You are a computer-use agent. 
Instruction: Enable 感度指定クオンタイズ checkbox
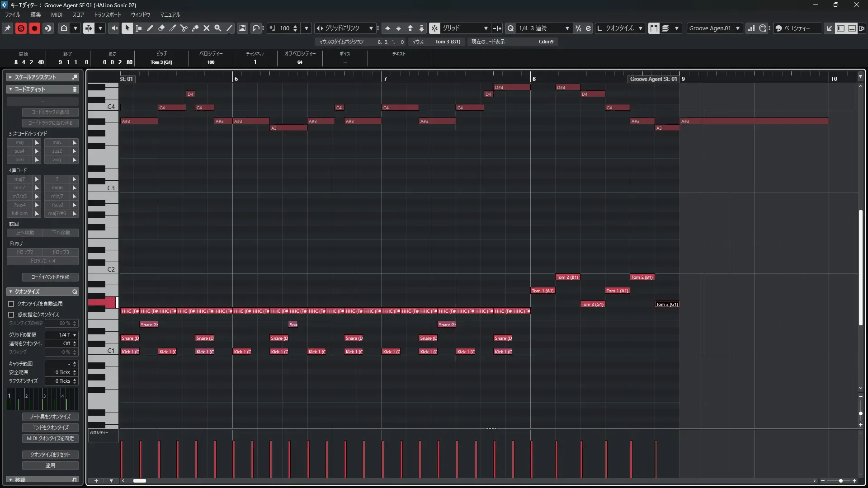pos(11,314)
